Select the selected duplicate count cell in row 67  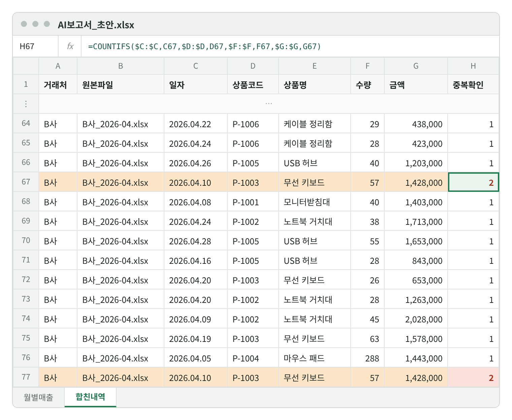coord(473,182)
